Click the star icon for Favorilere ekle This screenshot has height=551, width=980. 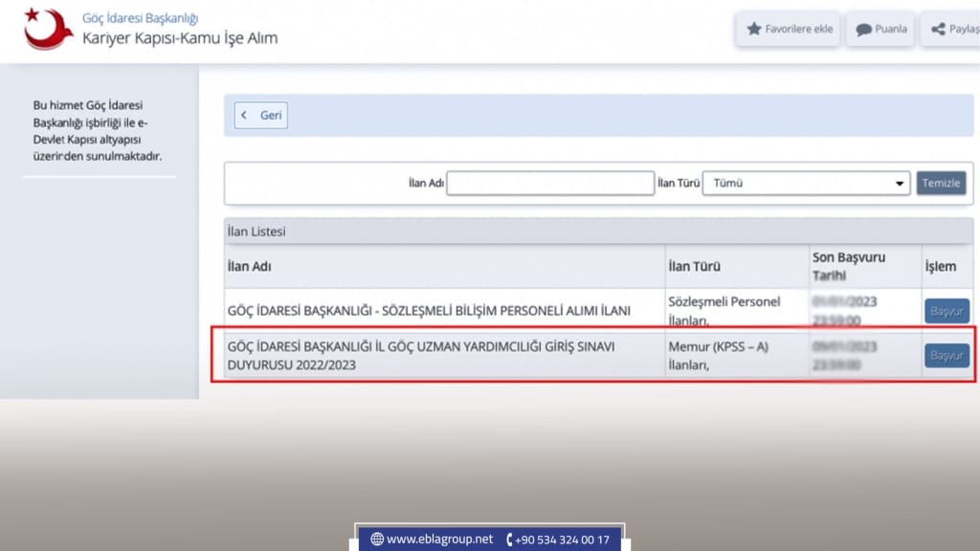click(x=753, y=29)
